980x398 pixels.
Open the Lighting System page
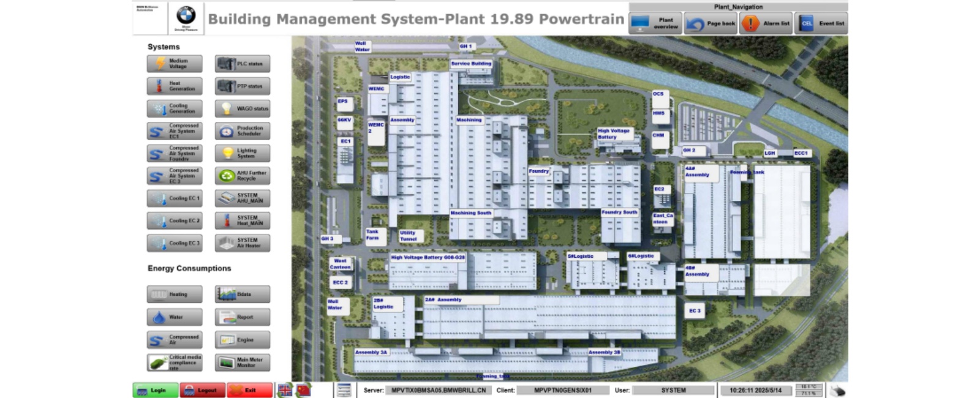point(243,154)
